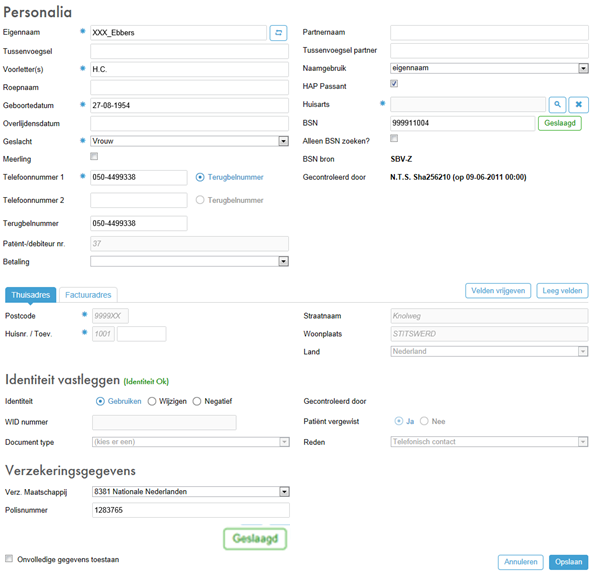Click the Identiteit Ok status text
This screenshot has width=597, height=575.
(x=146, y=382)
